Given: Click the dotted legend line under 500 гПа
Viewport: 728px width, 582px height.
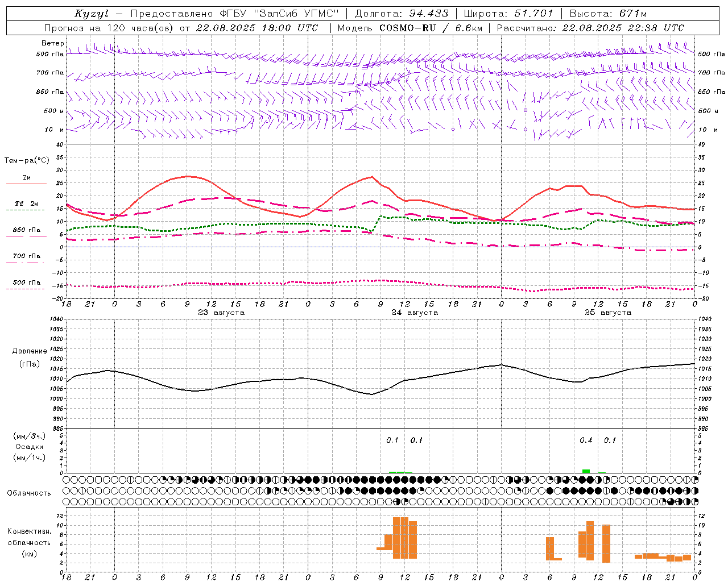Looking at the screenshot, I should coord(25,289).
